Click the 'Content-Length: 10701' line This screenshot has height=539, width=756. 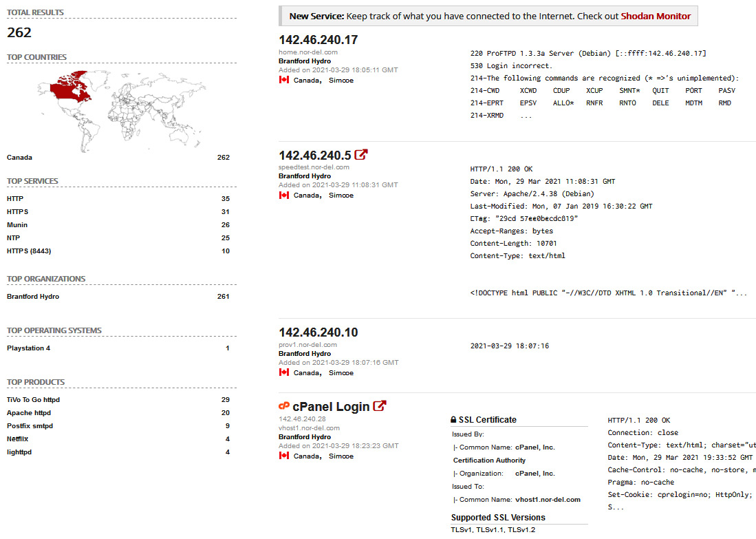[513, 243]
